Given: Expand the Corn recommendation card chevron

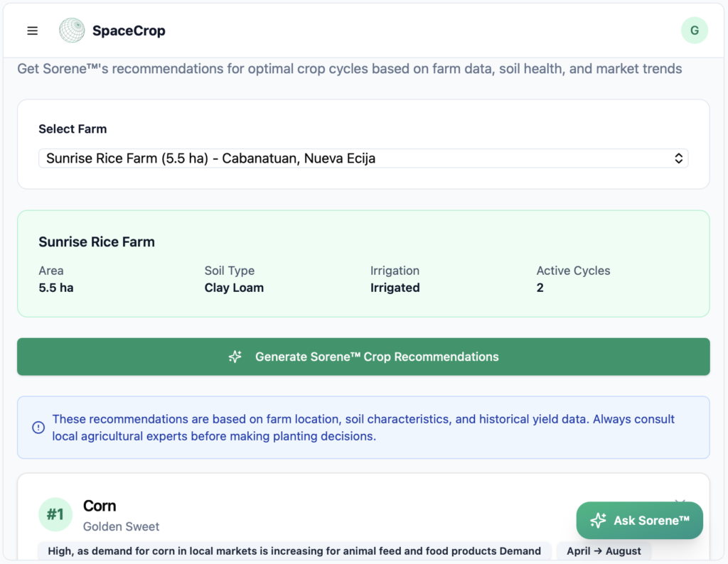Looking at the screenshot, I should coord(680,501).
